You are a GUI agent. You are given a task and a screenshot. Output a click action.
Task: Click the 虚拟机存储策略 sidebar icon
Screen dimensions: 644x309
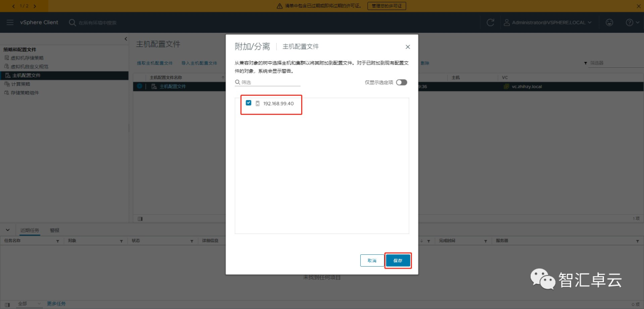7,58
